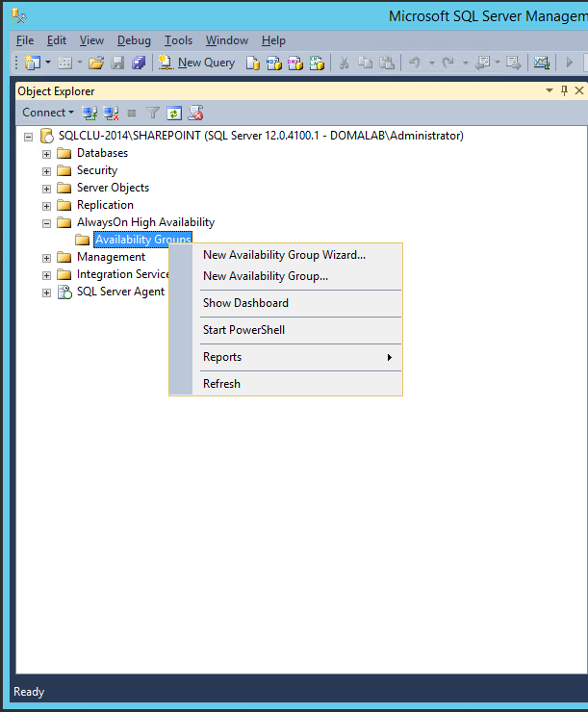This screenshot has width=588, height=712.
Task: Click the Start Debugging play icon
Action: (x=569, y=63)
